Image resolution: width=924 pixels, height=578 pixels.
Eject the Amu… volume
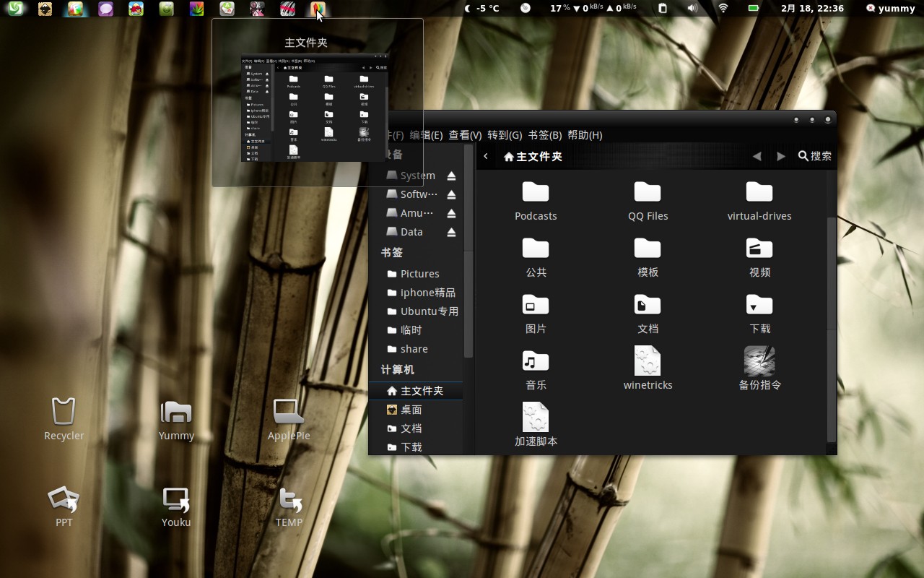[451, 213]
